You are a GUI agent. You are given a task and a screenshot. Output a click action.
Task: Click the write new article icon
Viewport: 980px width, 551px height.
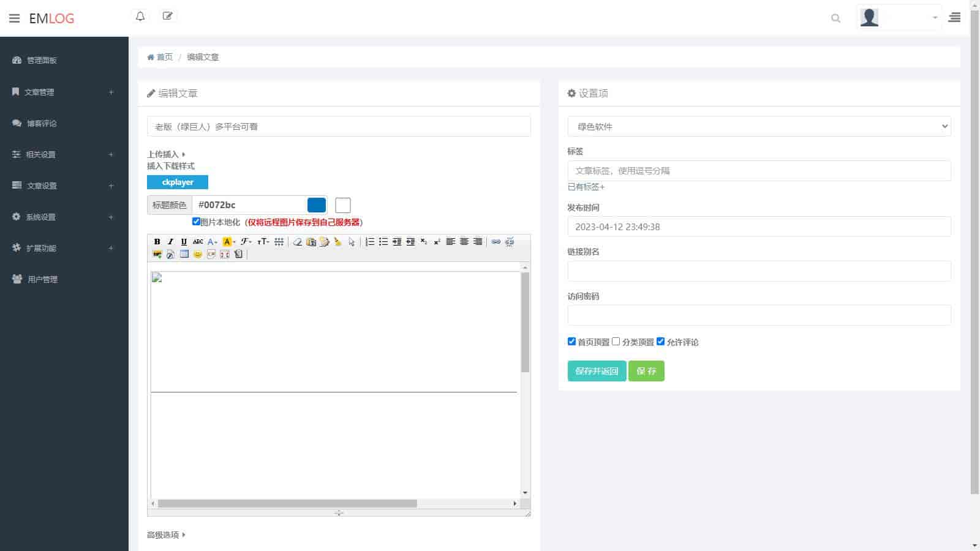[168, 17]
